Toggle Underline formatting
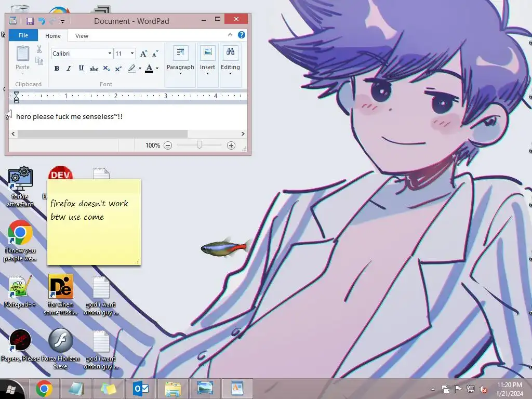 (x=81, y=69)
